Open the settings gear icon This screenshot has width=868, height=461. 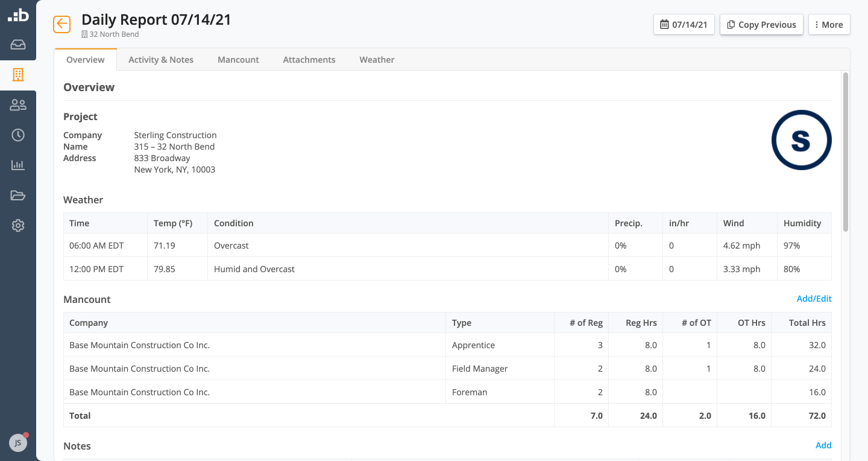[18, 226]
